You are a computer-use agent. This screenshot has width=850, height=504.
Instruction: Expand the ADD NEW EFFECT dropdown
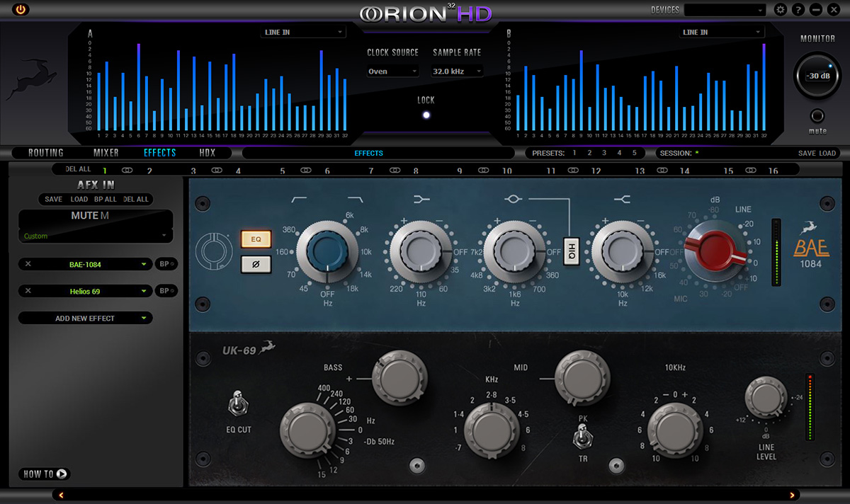85,318
